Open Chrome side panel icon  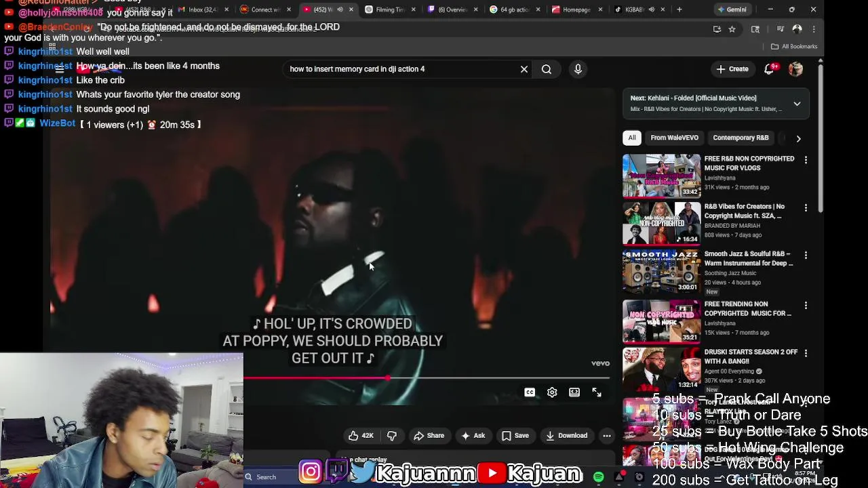(x=755, y=29)
